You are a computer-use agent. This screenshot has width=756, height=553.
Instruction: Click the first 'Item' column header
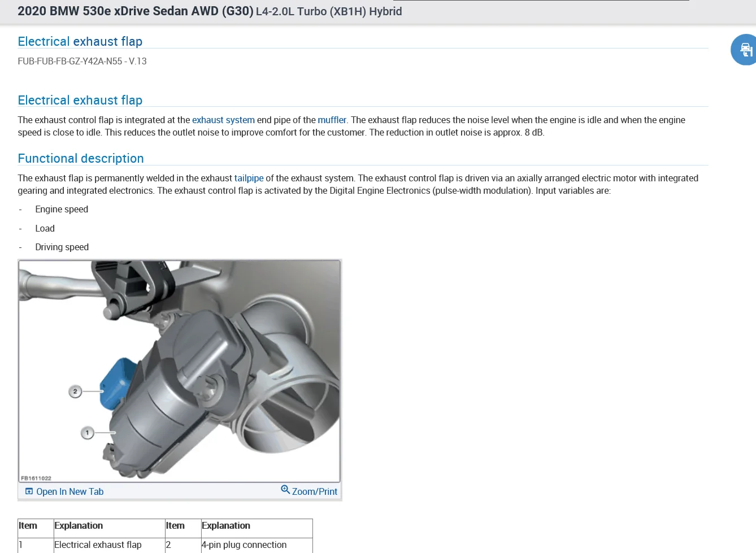click(36, 528)
